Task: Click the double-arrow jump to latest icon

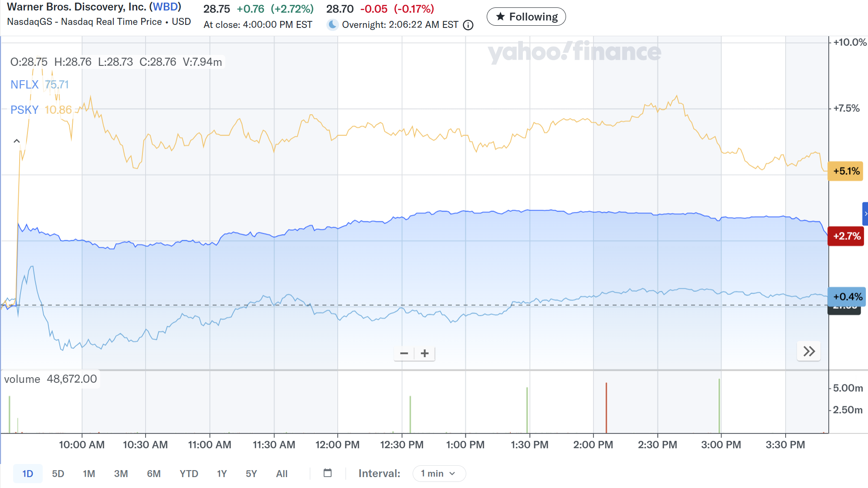Action: (809, 351)
